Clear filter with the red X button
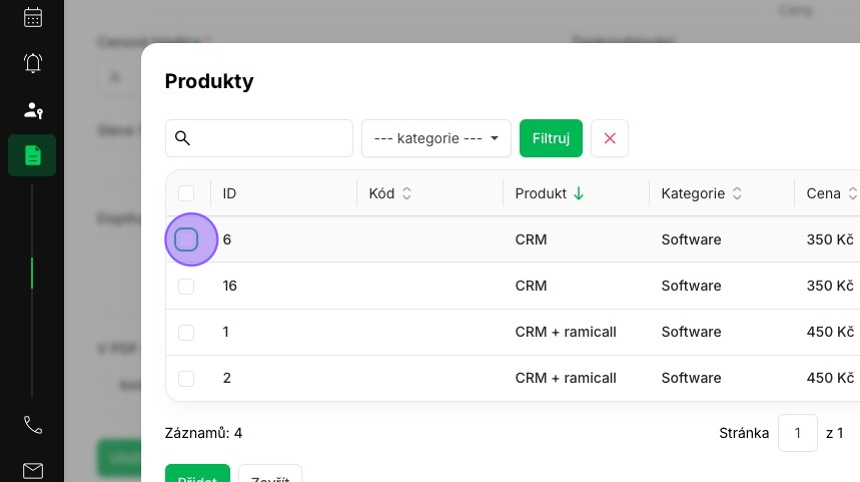 [x=609, y=138]
